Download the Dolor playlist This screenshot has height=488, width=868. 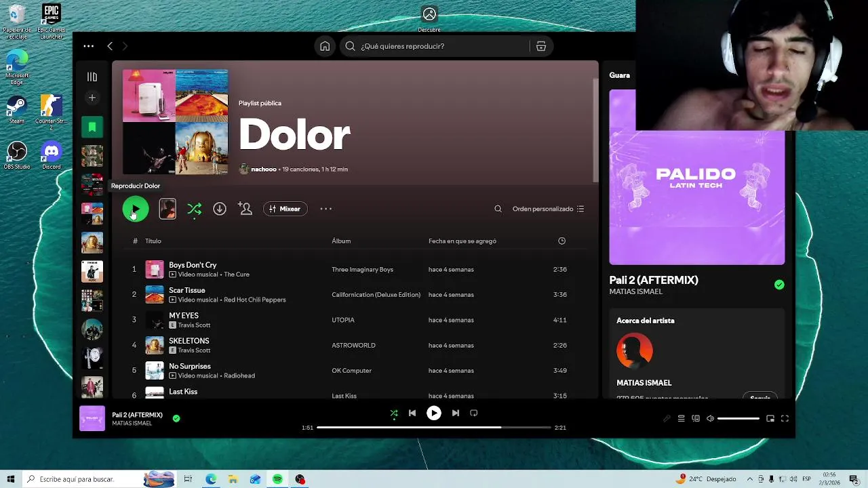(x=220, y=209)
